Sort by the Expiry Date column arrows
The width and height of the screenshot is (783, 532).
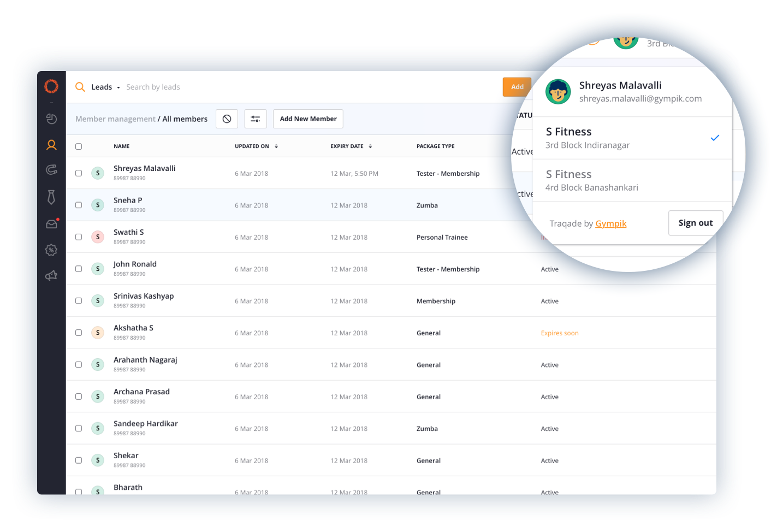[370, 146]
